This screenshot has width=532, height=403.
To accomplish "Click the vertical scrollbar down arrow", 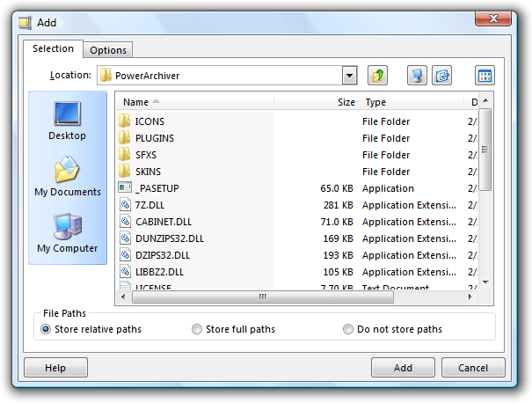I will coord(485,282).
